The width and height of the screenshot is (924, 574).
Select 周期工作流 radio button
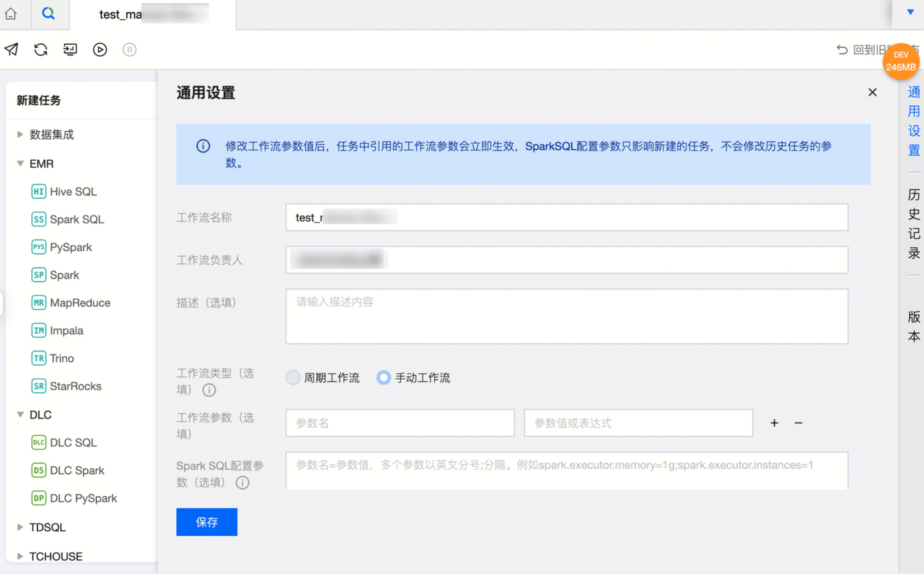pos(293,377)
